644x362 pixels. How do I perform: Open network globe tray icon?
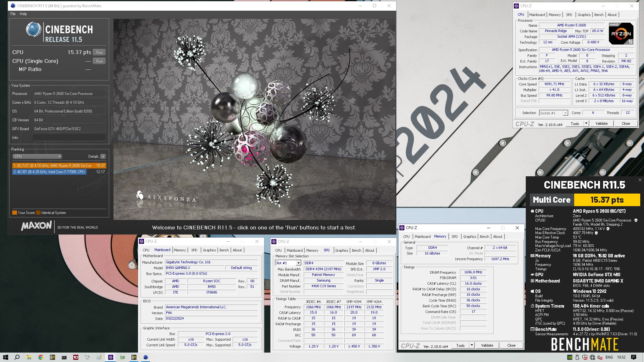[592, 357]
